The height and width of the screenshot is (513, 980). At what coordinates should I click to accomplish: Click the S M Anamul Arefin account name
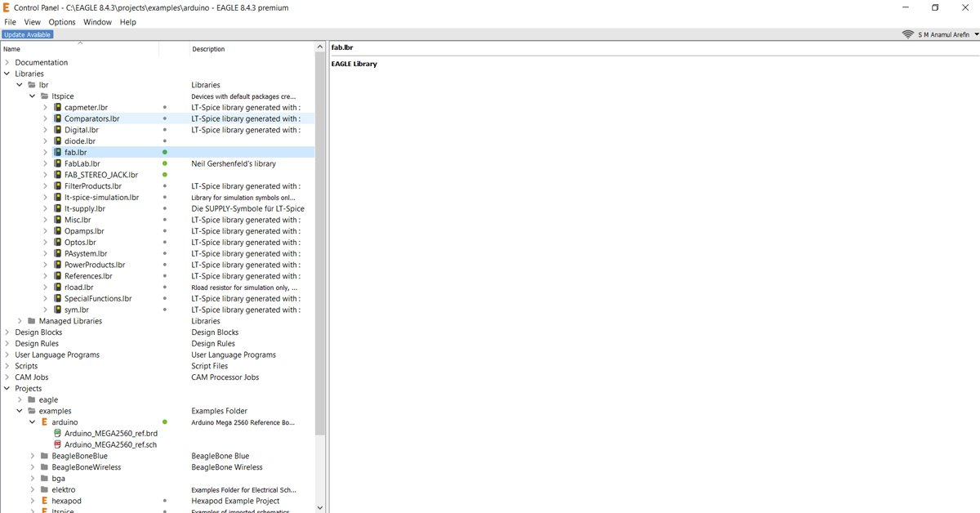(x=943, y=34)
